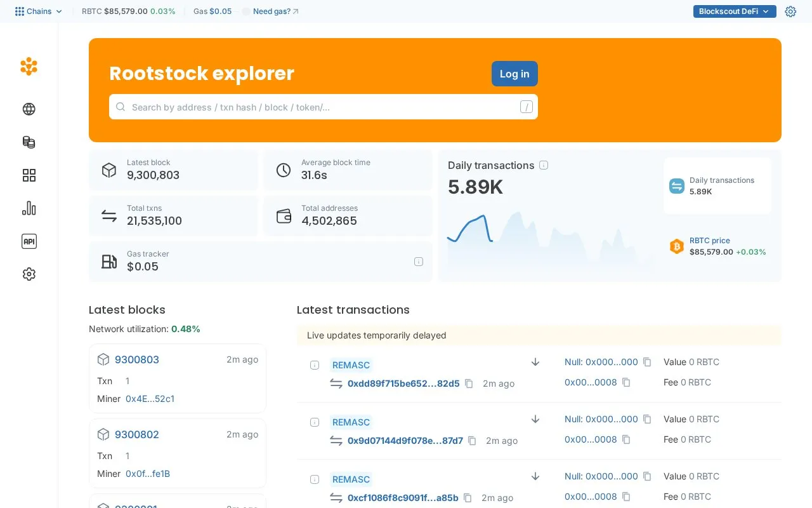
Task: Open transaction 0xcf1086f8c9091f...a85b
Action: (403, 498)
